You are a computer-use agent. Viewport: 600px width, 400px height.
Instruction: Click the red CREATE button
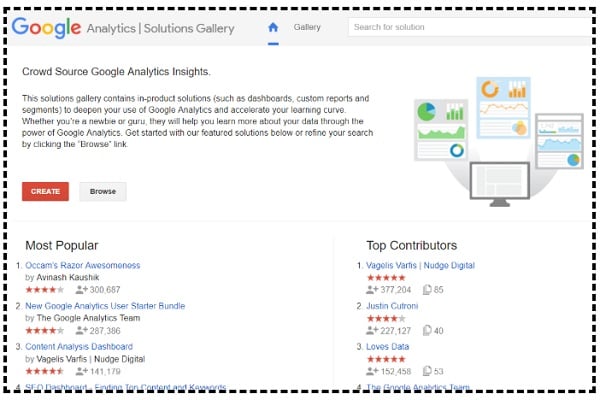click(x=45, y=191)
